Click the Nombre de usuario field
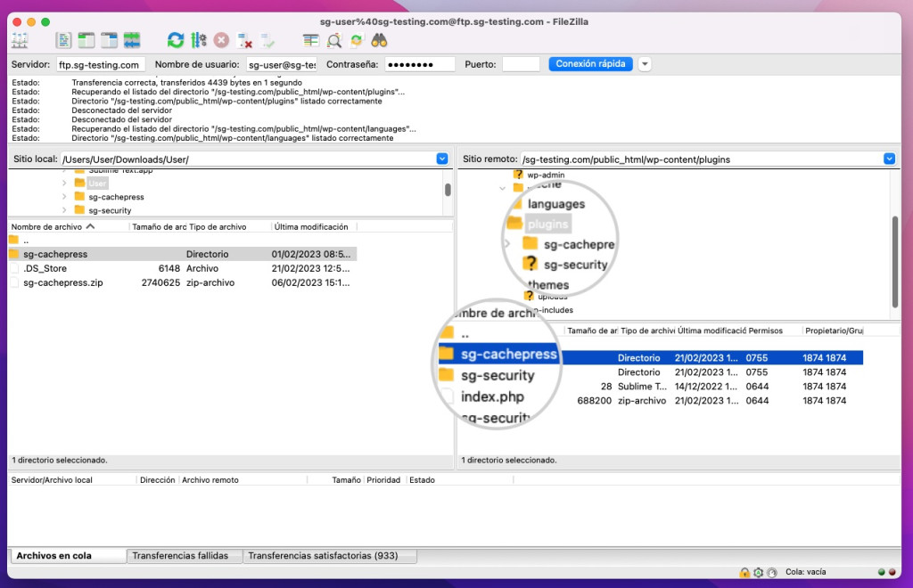The width and height of the screenshot is (913, 588). point(282,64)
